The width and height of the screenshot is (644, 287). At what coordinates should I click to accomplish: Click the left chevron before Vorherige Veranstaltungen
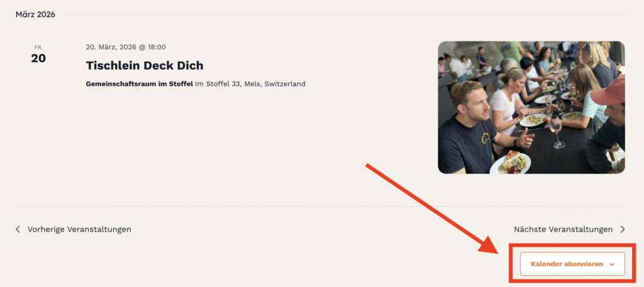[18, 229]
